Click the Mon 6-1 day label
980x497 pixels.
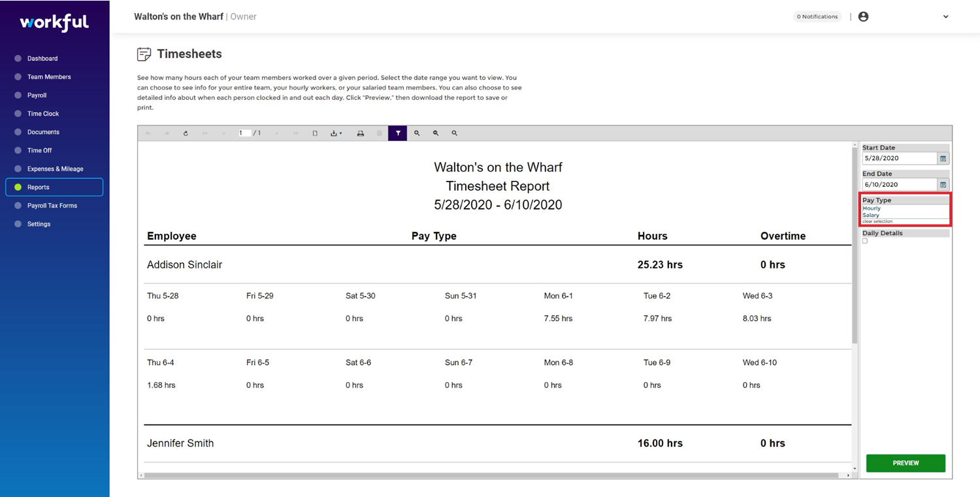pos(559,296)
